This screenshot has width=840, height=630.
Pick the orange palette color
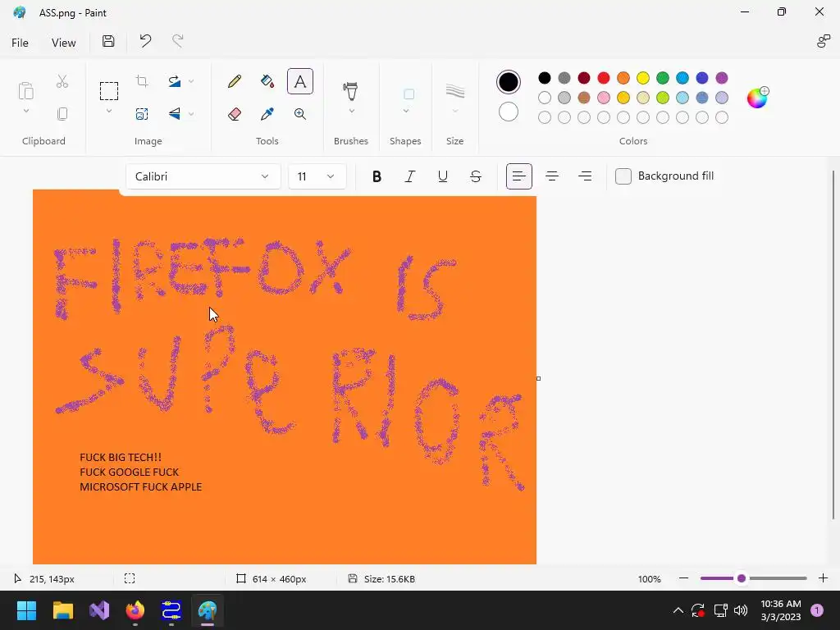coord(623,78)
